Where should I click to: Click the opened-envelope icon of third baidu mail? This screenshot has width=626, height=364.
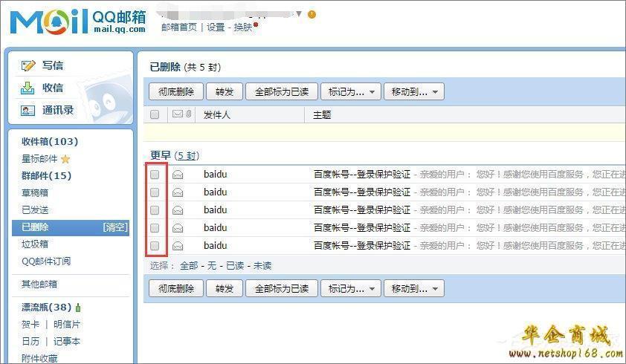tap(178, 210)
